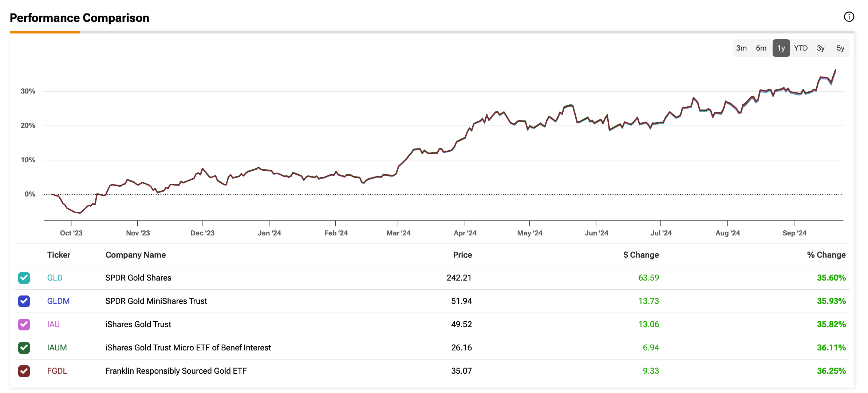Click the Company Name column header
This screenshot has width=868, height=393.
click(x=135, y=255)
